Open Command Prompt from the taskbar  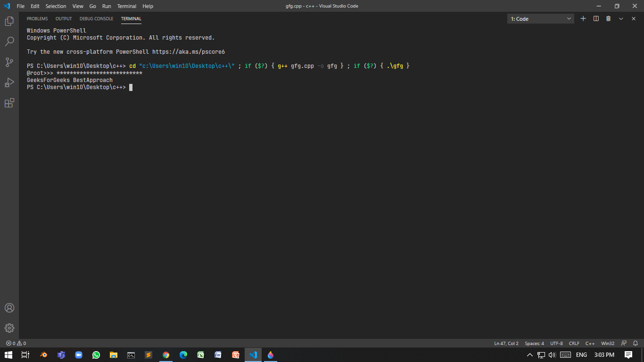[131, 355]
